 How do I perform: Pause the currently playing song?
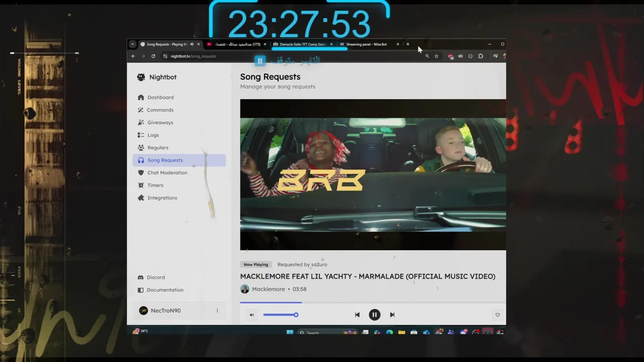click(x=374, y=315)
